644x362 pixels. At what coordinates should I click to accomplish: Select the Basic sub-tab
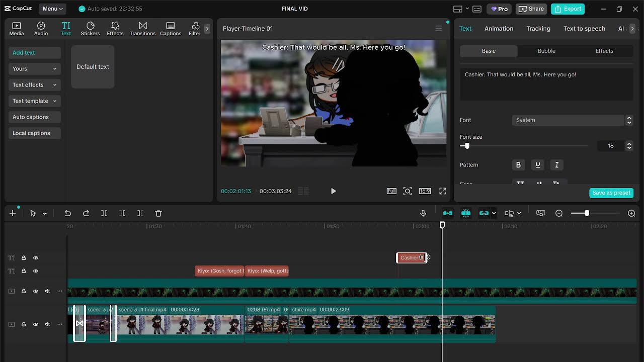click(x=489, y=51)
